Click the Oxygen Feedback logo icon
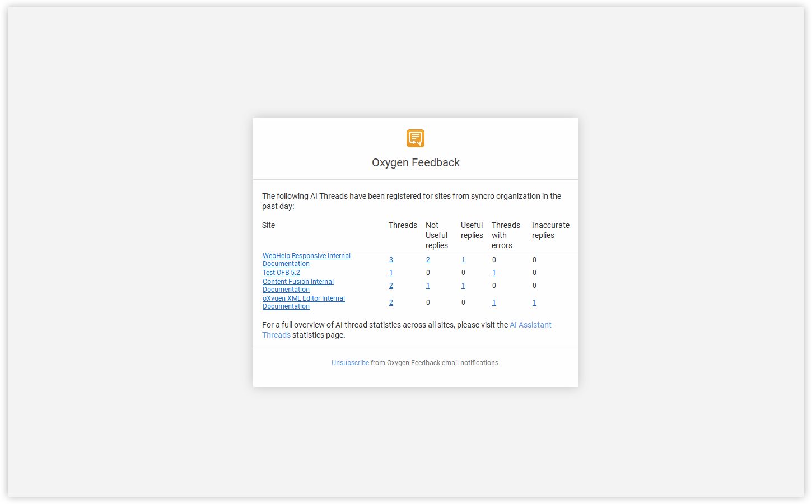 (x=416, y=138)
